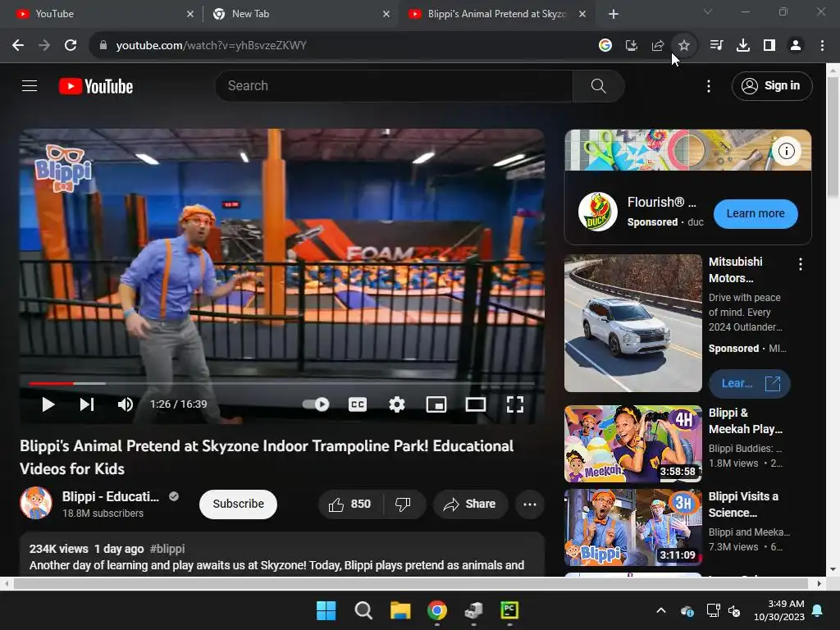Click Lear... link on Mitsubishi ad
Screen dimensions: 840x630
click(750, 384)
